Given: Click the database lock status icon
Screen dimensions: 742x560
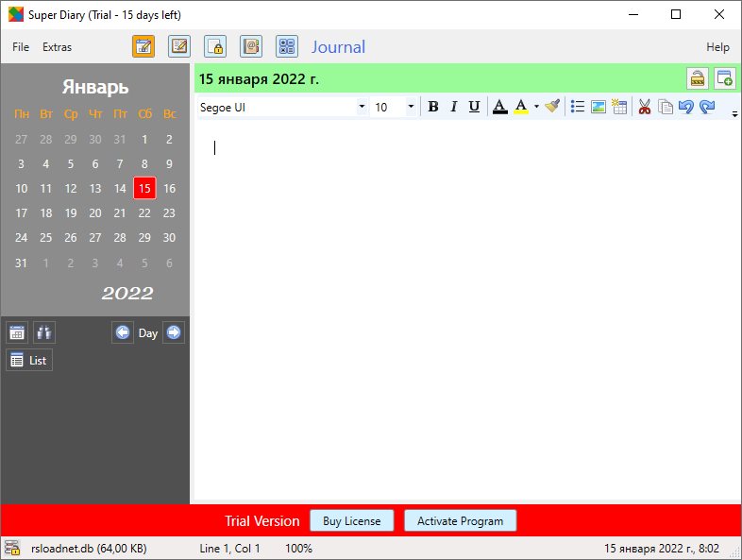Looking at the screenshot, I should coord(13,548).
